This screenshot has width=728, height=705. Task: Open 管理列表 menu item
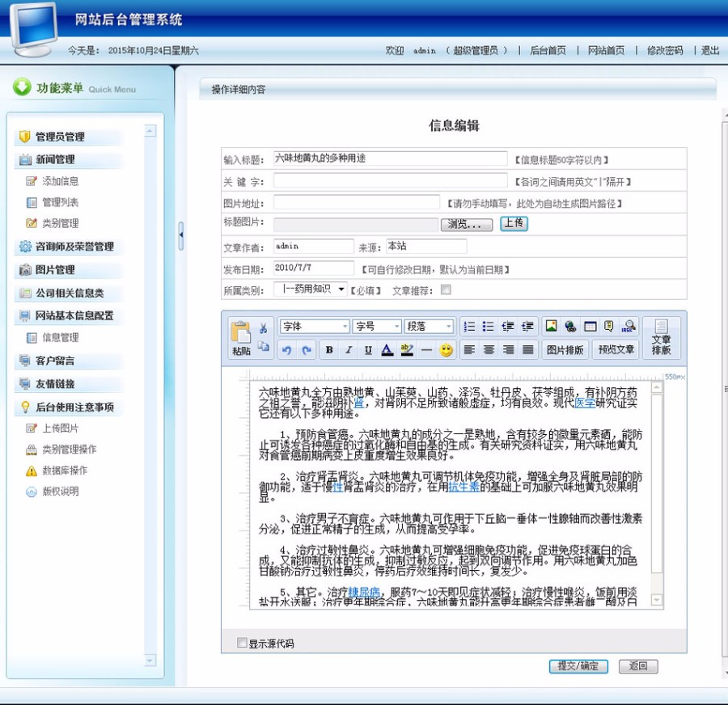coord(61,202)
